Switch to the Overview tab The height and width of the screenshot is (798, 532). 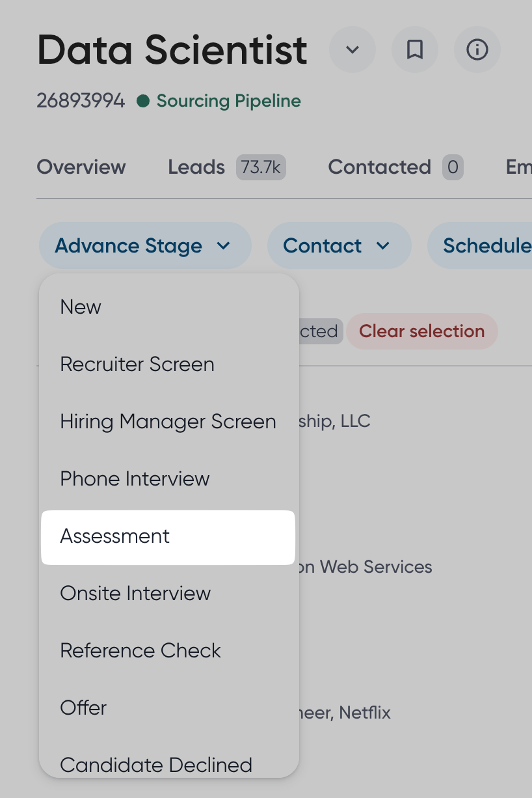pyautogui.click(x=81, y=167)
